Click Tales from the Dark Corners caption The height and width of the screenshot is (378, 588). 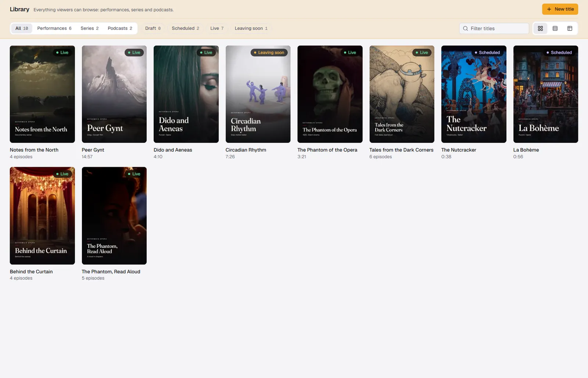pos(401,150)
